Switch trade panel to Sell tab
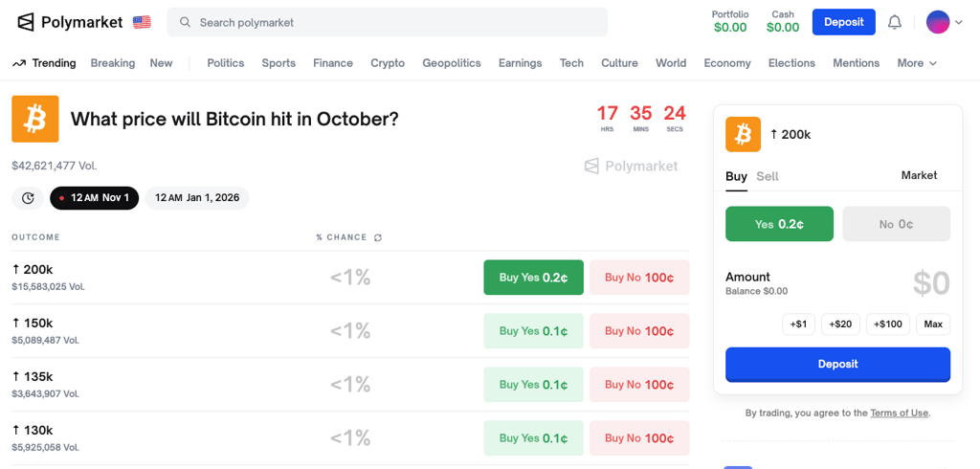The height and width of the screenshot is (469, 980). coord(767,176)
